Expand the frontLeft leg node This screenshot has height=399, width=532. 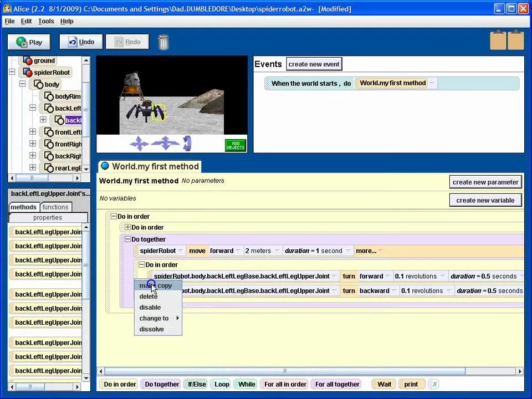(x=33, y=132)
